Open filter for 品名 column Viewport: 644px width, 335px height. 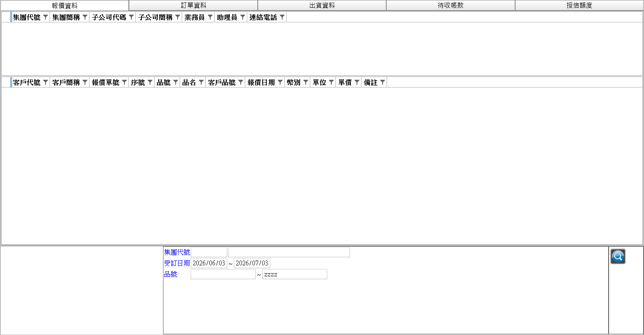point(201,82)
